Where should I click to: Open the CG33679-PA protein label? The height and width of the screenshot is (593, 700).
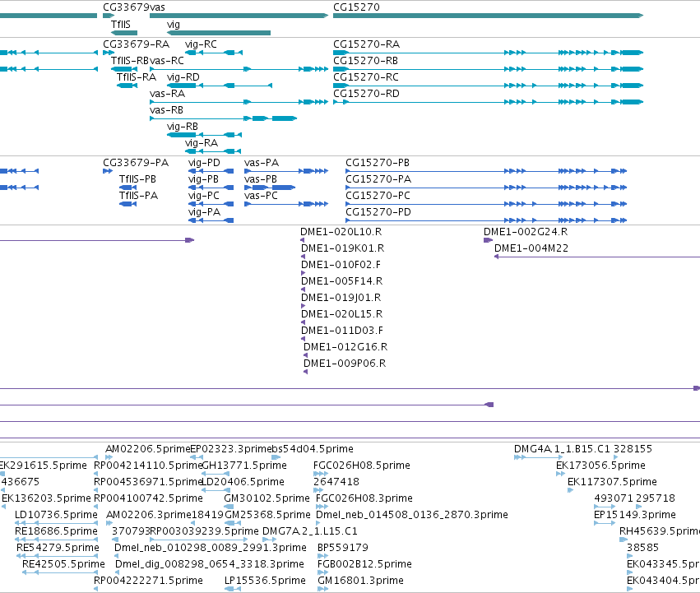click(x=136, y=163)
